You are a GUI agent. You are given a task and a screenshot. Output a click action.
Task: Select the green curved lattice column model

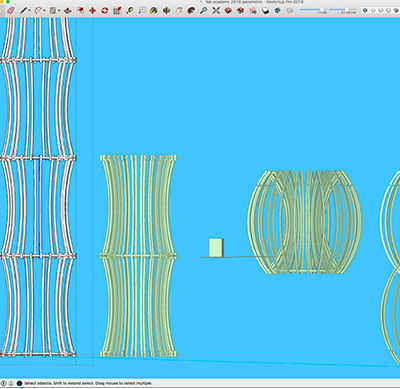138,256
